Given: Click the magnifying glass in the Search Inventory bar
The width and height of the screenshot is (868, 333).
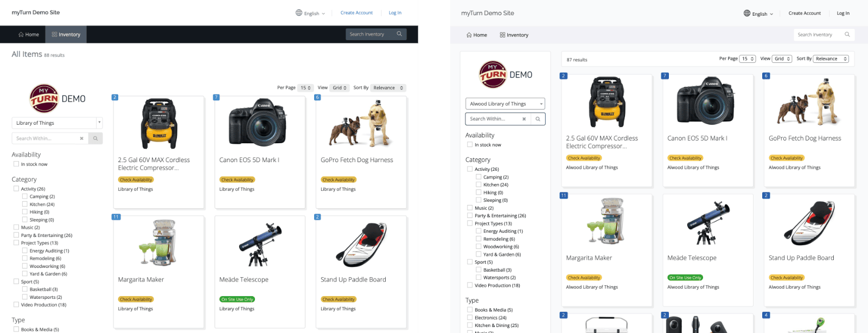Looking at the screenshot, I should (848, 34).
